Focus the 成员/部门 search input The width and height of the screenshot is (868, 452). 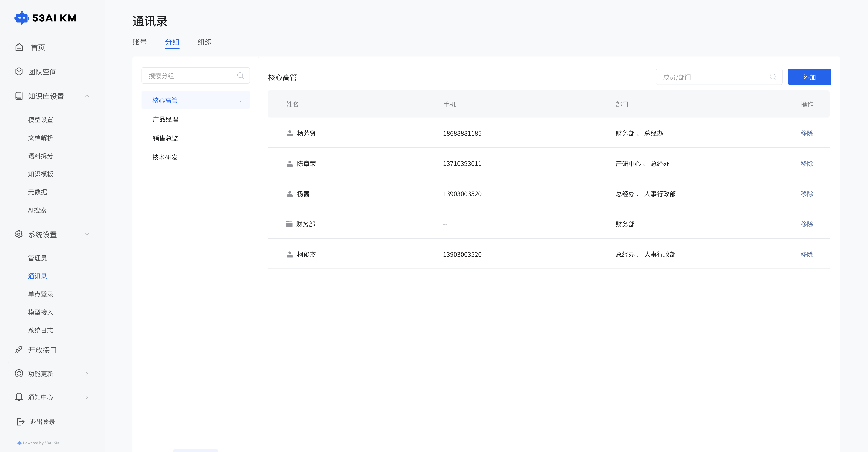pos(711,77)
